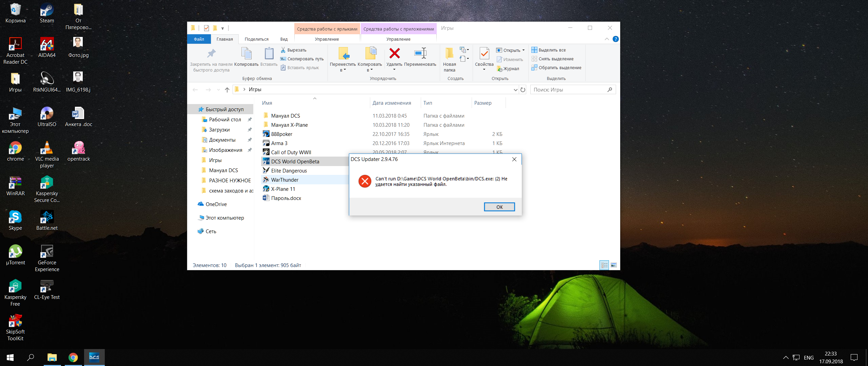
Task: Open the Файл tab
Action: [x=199, y=39]
